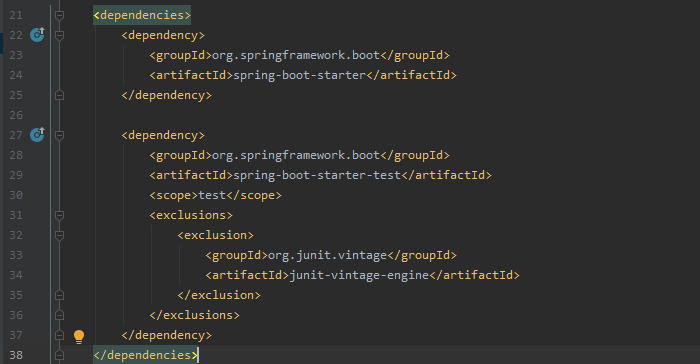Click the spring-boot-starter artifactId on line 24
The height and width of the screenshot is (364, 700).
point(300,75)
